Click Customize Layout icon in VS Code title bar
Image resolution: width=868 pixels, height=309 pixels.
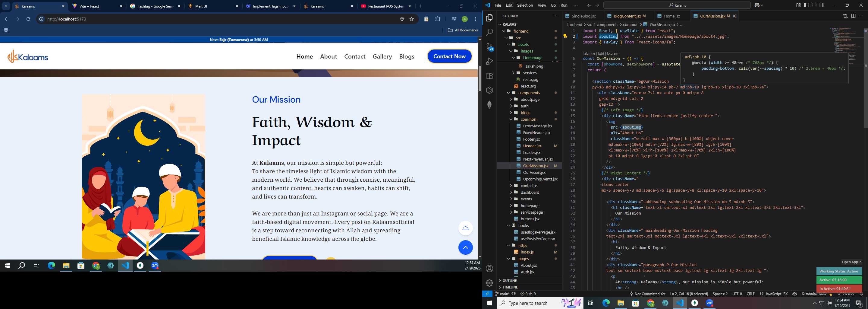click(x=798, y=5)
